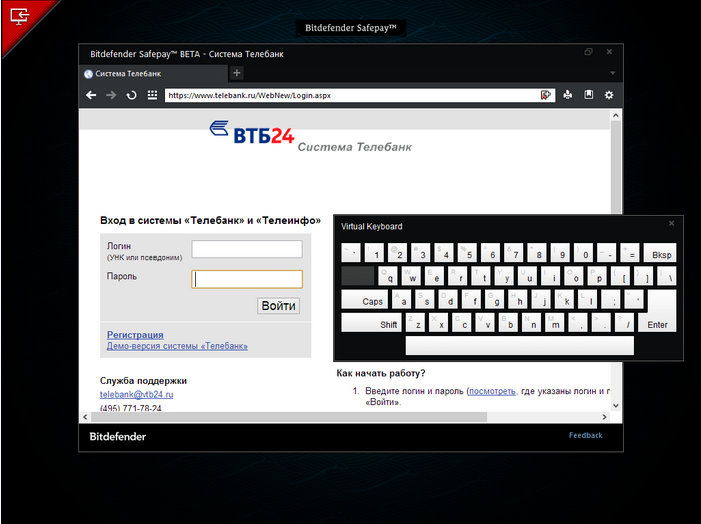Reload the Telebank page
This screenshot has width=701, height=524.
[x=131, y=95]
